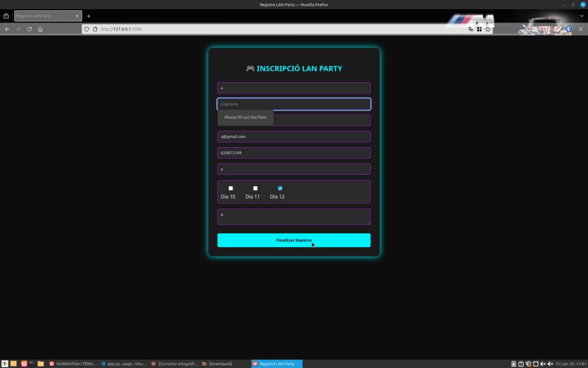Click the phone field with 620872109

pyautogui.click(x=293, y=153)
